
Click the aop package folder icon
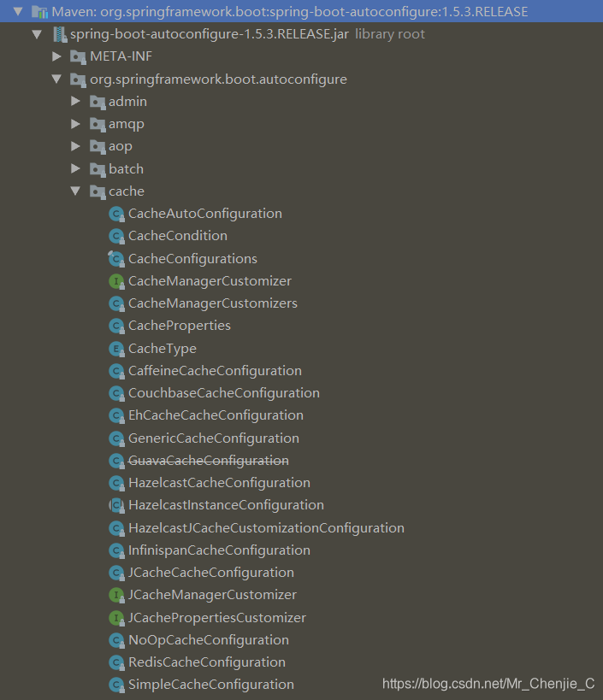point(98,147)
